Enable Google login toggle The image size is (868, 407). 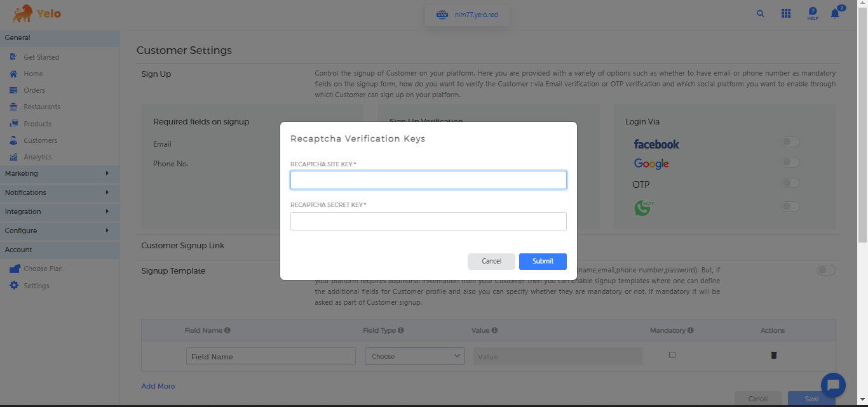(x=790, y=163)
